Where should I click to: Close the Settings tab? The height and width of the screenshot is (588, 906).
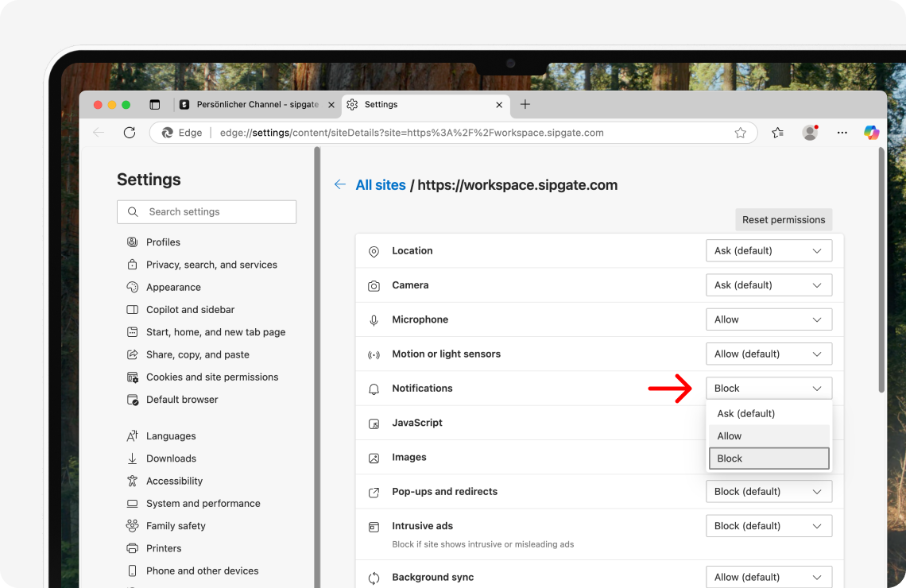(499, 105)
